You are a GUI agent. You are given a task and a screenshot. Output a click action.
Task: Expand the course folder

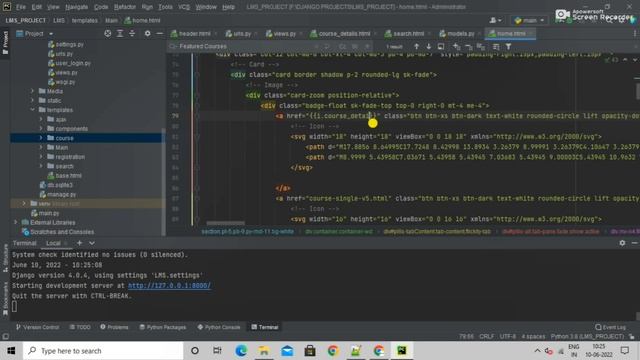pos(41,138)
